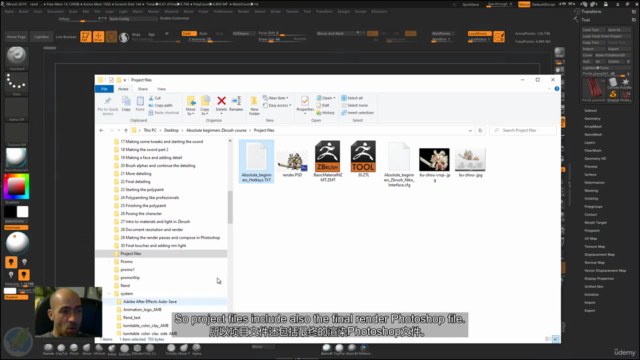Click Invert selection in ribbon

pyautogui.click(x=357, y=113)
